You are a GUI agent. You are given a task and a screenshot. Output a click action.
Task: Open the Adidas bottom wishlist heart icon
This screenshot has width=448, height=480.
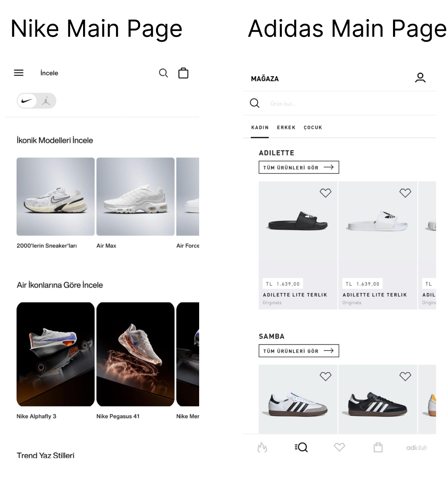[339, 447]
